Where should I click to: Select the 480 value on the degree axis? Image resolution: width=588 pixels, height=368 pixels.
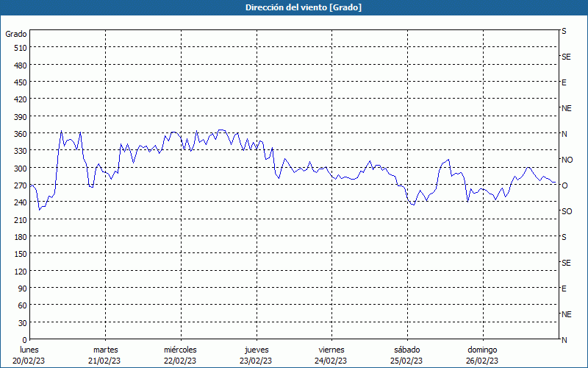(x=21, y=66)
